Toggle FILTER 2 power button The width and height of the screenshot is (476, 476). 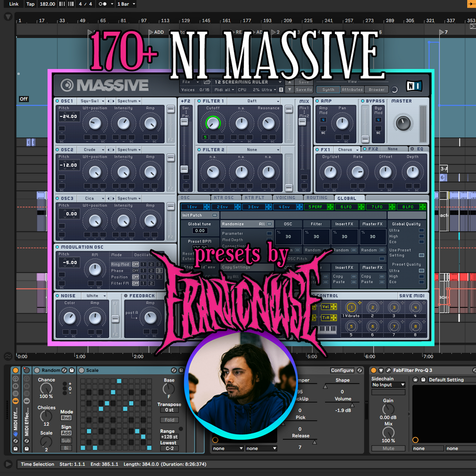pos(199,150)
